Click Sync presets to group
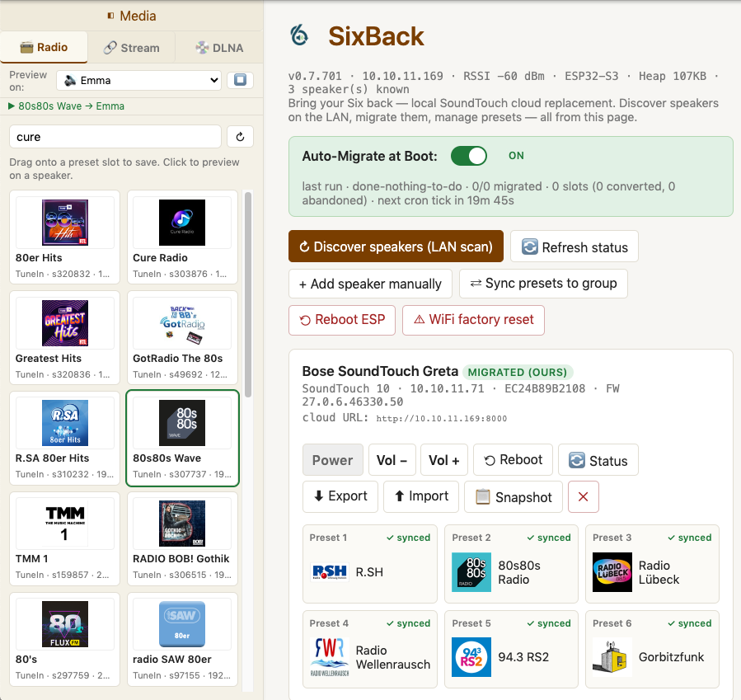The height and width of the screenshot is (700, 741). coord(543,284)
